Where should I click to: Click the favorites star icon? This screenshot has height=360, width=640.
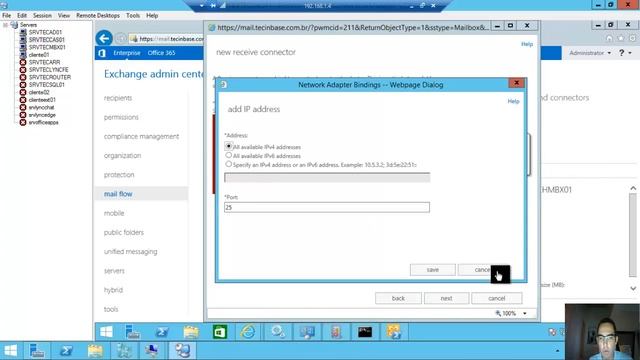621,38
